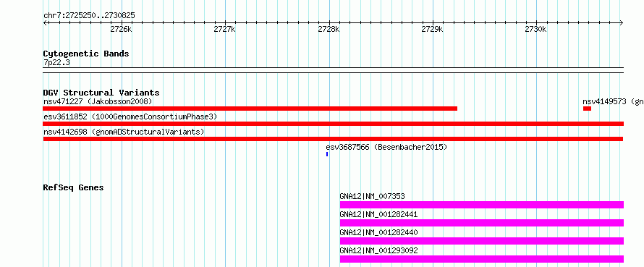Select the small red nsv4149573 variant bar
644x267 pixels.
587,109
